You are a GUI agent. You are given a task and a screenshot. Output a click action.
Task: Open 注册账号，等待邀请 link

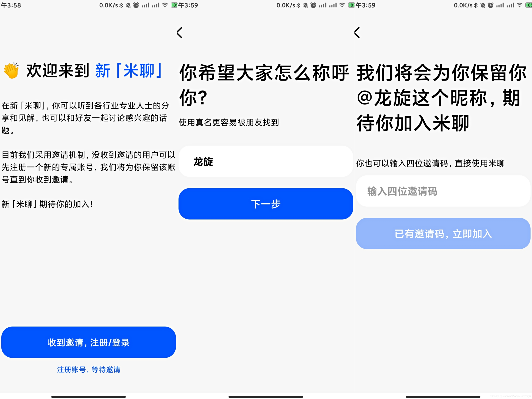point(89,369)
